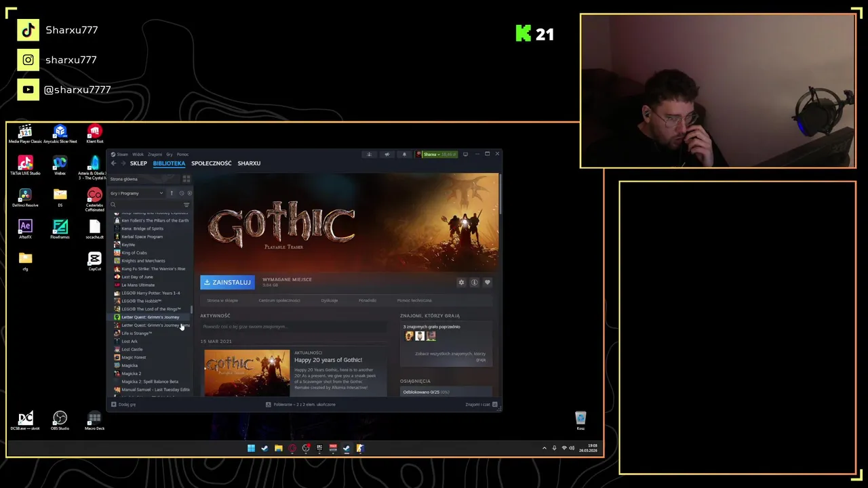Open the Widok menu
Screen dimensions: 868x488
click(138, 155)
